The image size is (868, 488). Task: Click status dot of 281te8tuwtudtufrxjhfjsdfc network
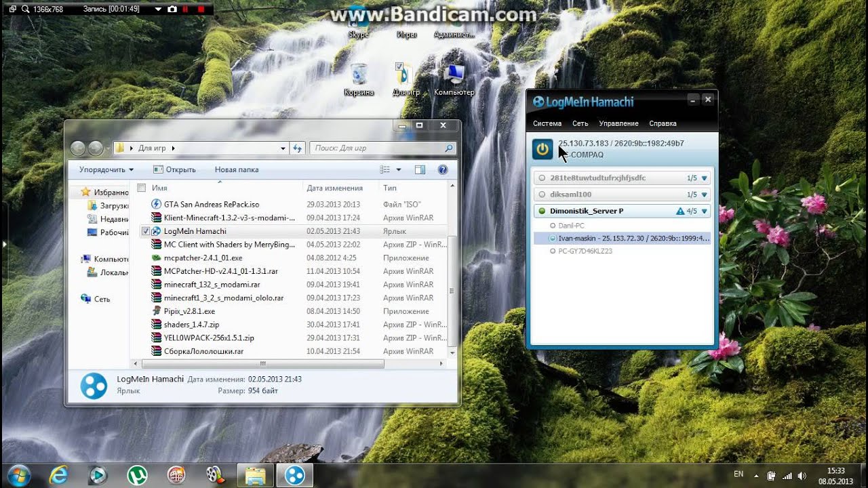coord(542,178)
